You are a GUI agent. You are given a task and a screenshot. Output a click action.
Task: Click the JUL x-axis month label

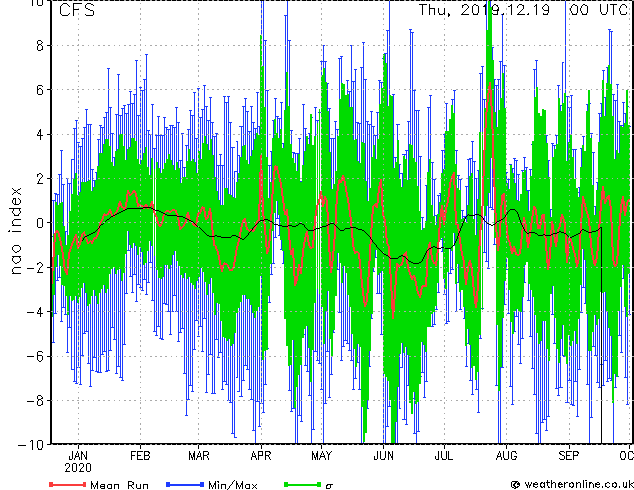444,456
